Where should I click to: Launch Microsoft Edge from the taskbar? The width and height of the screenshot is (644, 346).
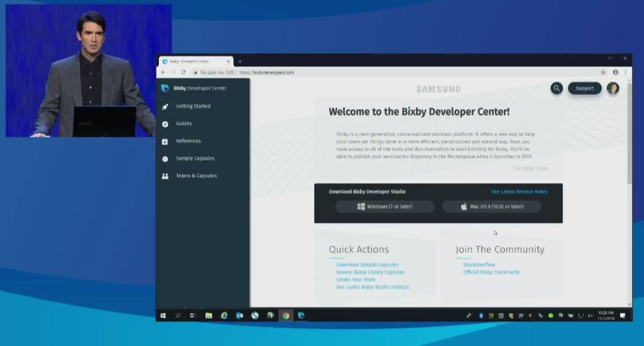click(224, 316)
